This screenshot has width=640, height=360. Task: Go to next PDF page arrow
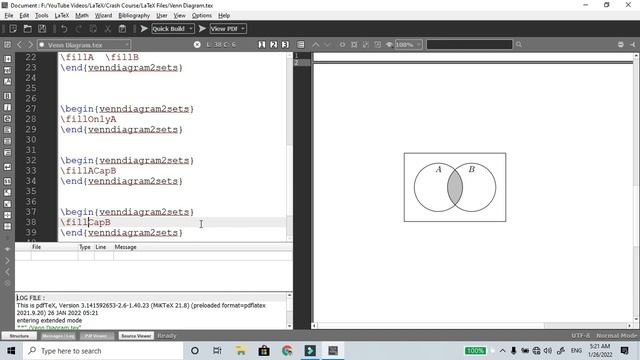[327, 44]
